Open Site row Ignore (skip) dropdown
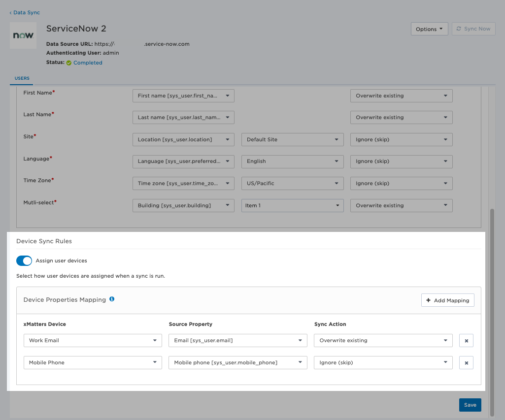 coord(402,140)
